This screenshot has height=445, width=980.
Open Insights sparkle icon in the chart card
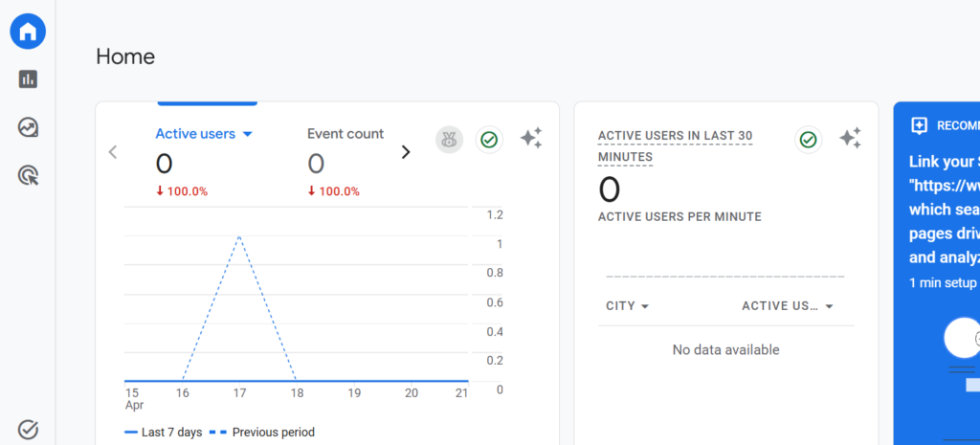531,139
